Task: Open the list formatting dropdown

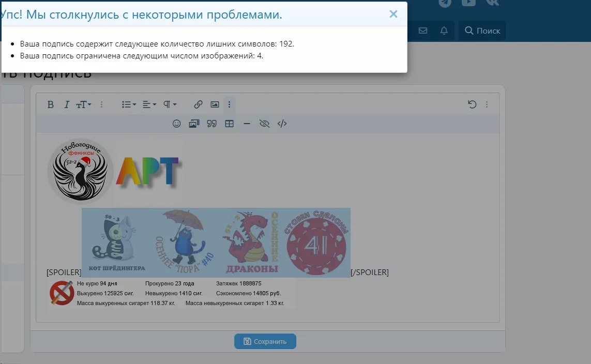Action: click(x=128, y=104)
